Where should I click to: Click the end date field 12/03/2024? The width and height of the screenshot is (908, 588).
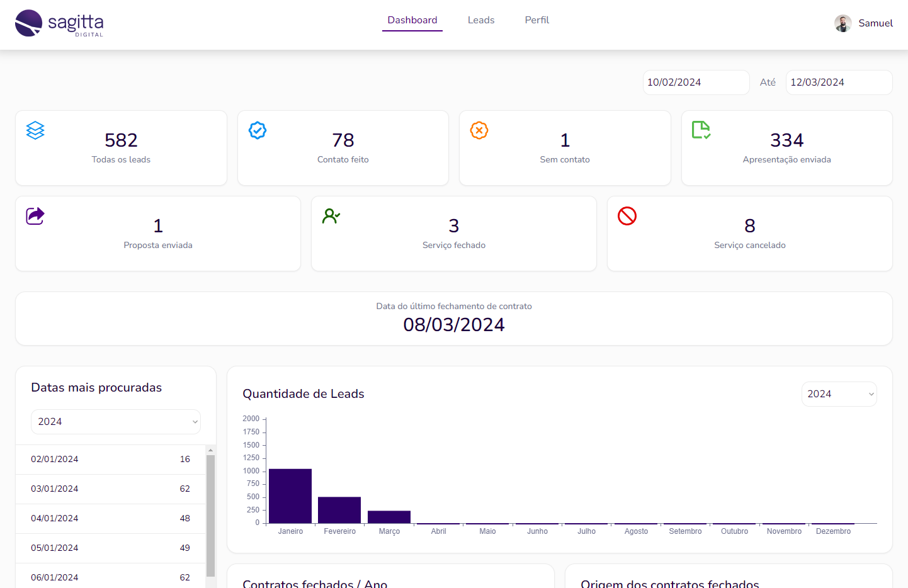click(839, 82)
